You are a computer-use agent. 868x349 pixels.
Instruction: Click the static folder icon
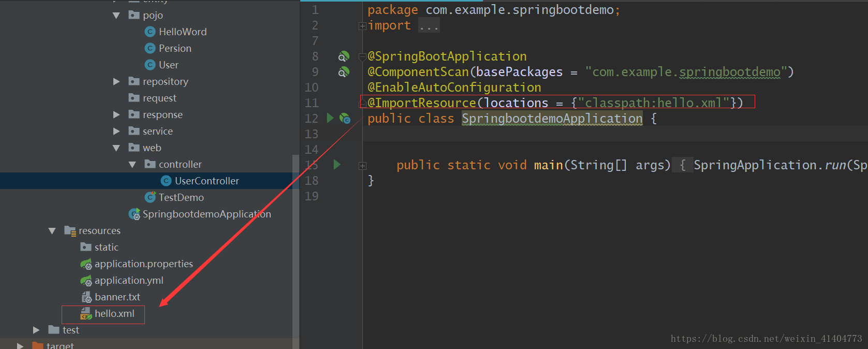(x=86, y=247)
